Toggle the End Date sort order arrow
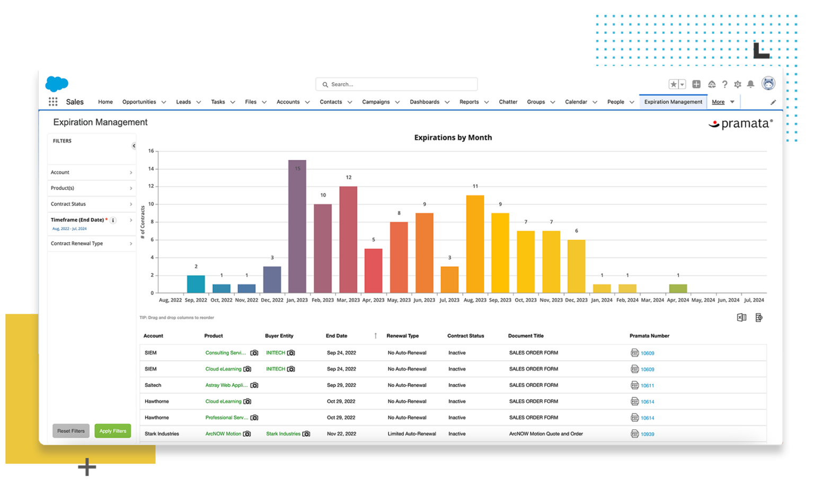Screen dimensions: 814x504 click(375, 335)
